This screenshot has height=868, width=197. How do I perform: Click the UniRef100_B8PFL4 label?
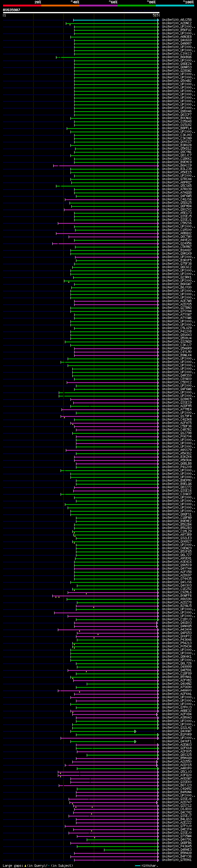click(x=176, y=128)
